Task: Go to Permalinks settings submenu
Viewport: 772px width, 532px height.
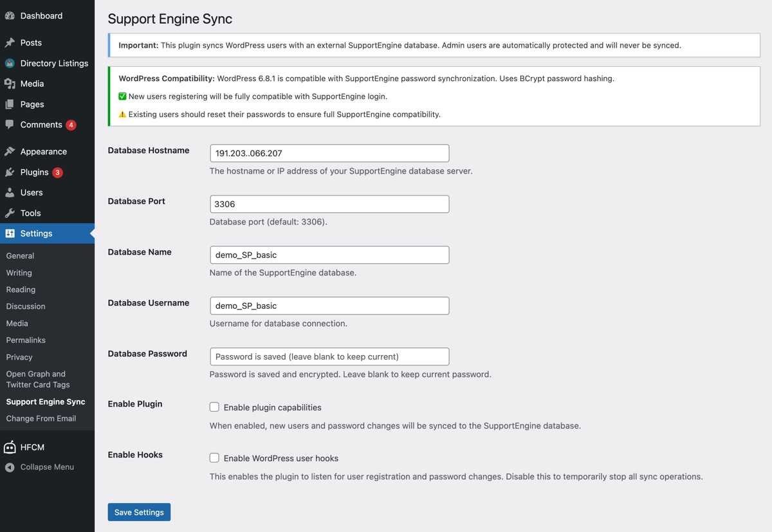Action: [26, 340]
